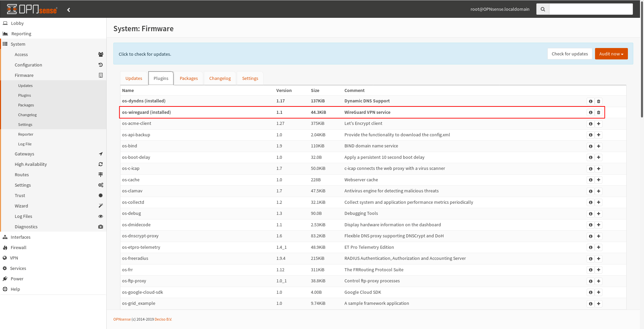View info about os-freeradius plugin
The image size is (644, 329).
pyautogui.click(x=590, y=259)
